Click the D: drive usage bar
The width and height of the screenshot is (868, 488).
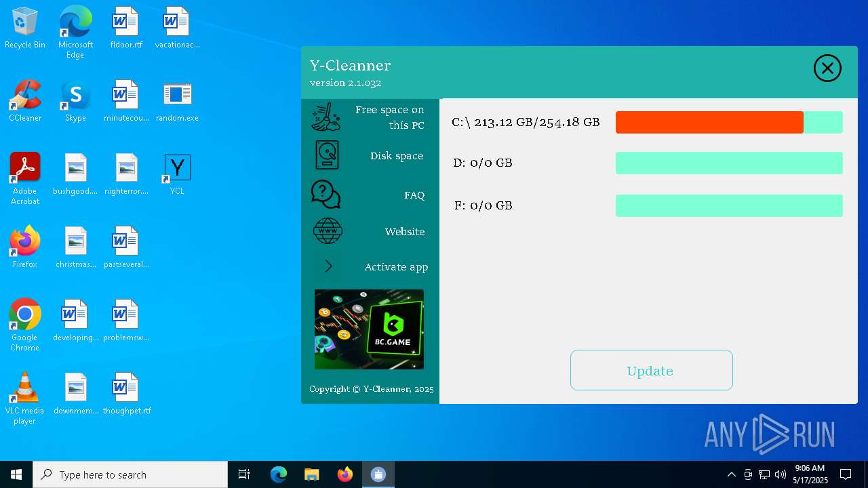coord(729,163)
